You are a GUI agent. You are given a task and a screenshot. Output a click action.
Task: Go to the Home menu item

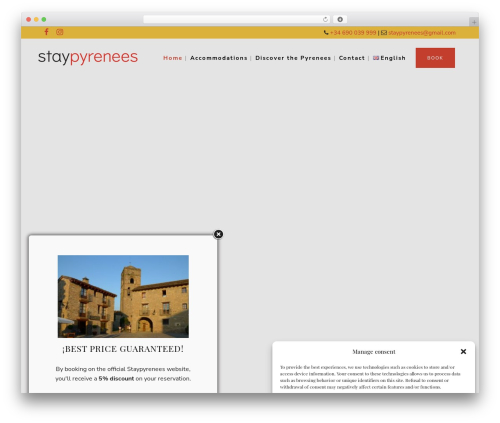pos(172,58)
